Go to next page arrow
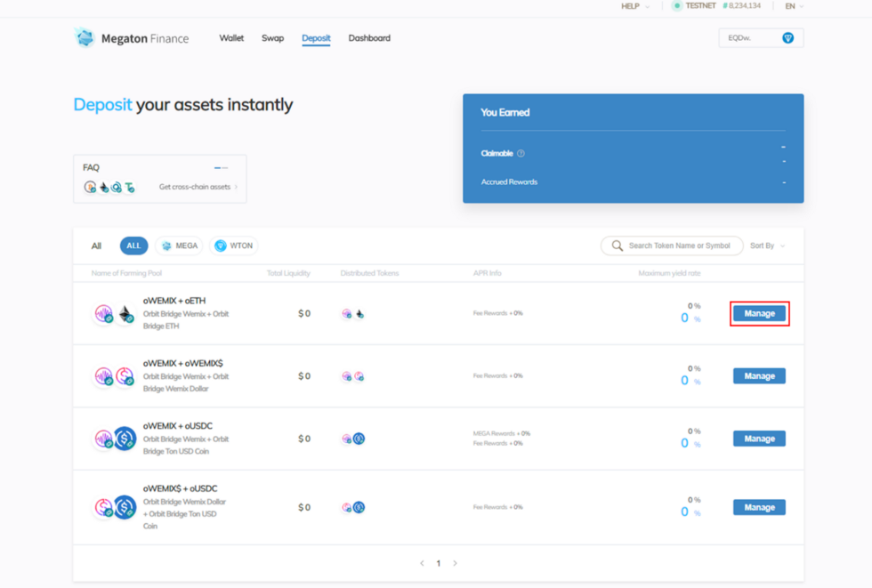The image size is (872, 588). point(455,563)
